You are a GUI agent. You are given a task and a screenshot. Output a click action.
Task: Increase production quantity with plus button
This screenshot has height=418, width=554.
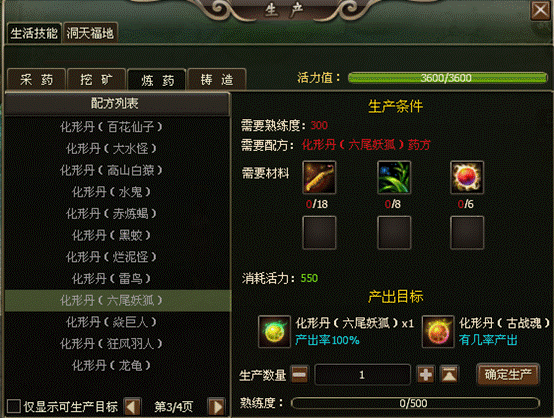coord(425,375)
